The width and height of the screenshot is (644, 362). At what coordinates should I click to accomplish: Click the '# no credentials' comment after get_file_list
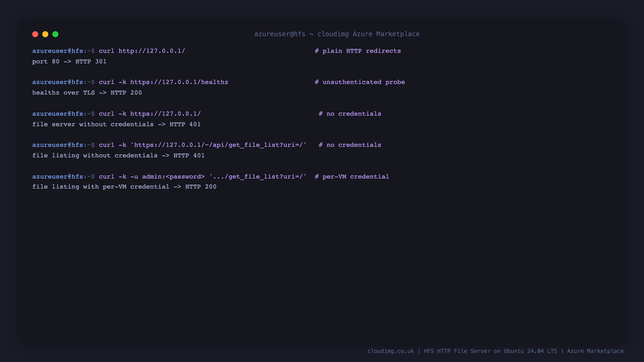point(350,145)
